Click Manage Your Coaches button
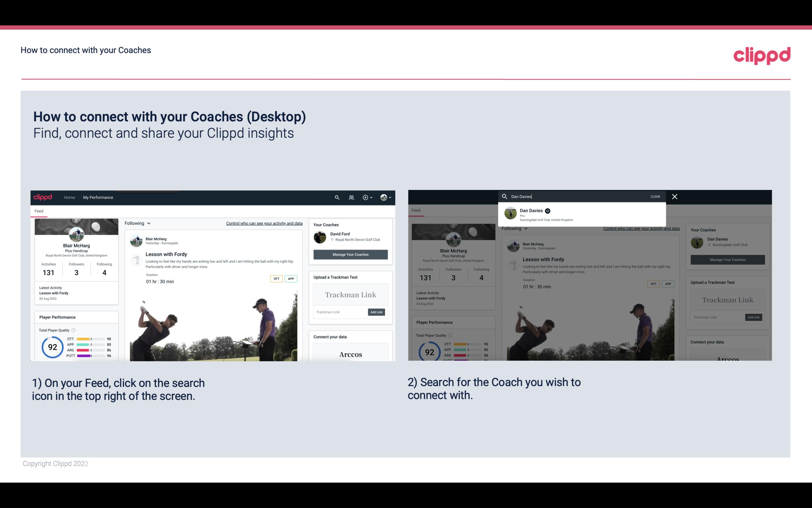 tap(350, 254)
